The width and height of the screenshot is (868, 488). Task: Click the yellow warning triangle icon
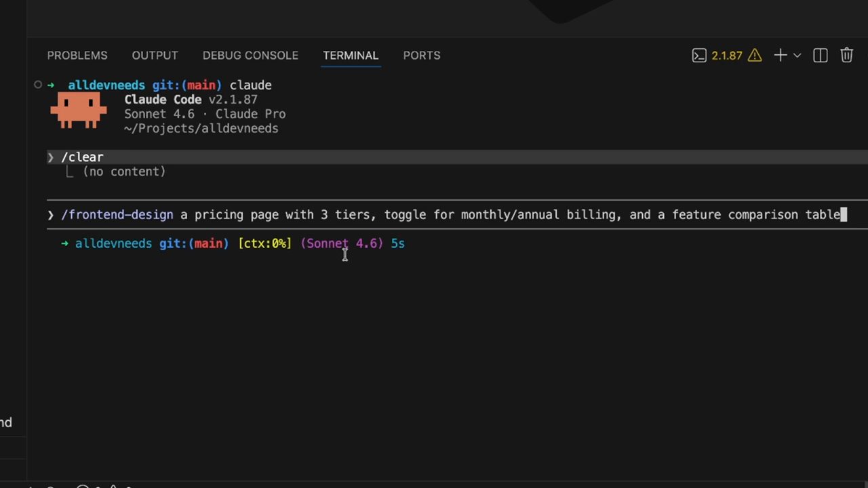point(755,56)
